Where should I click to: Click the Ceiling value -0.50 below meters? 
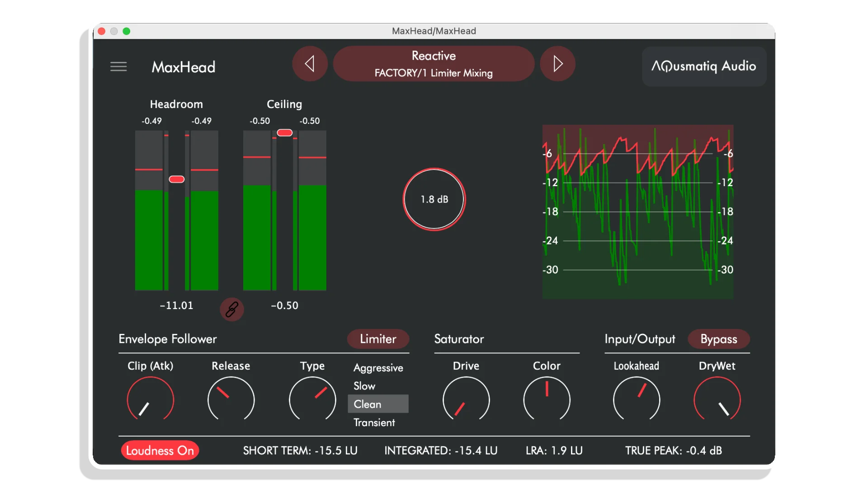pyautogui.click(x=284, y=305)
